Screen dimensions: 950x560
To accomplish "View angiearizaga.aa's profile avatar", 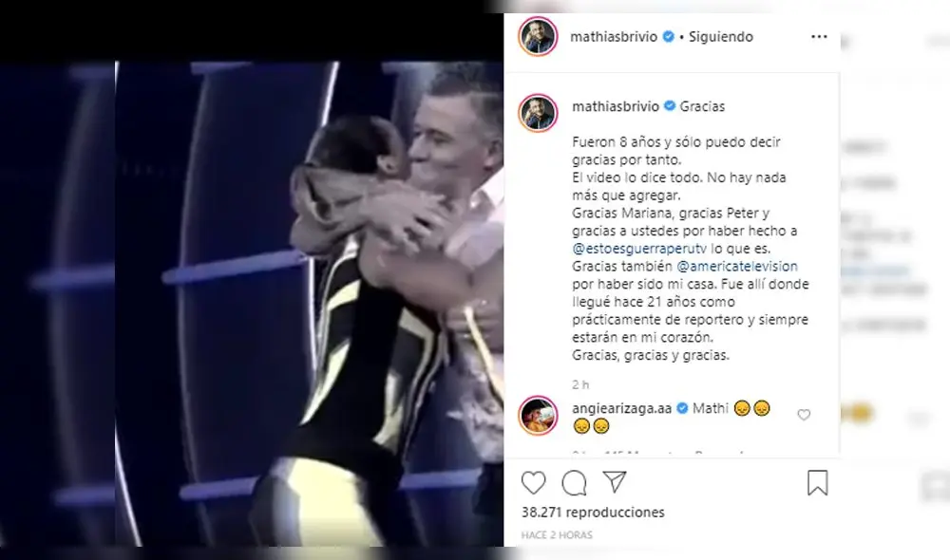I will [x=538, y=416].
